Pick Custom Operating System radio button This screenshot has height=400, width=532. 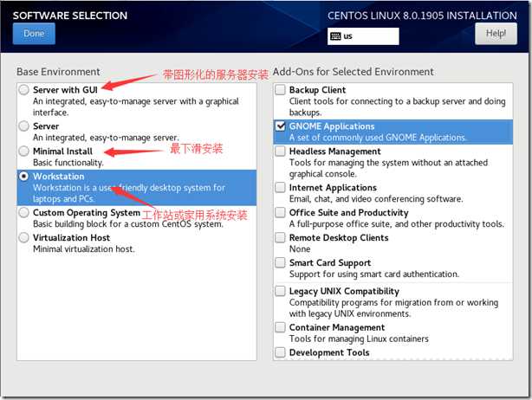(23, 212)
